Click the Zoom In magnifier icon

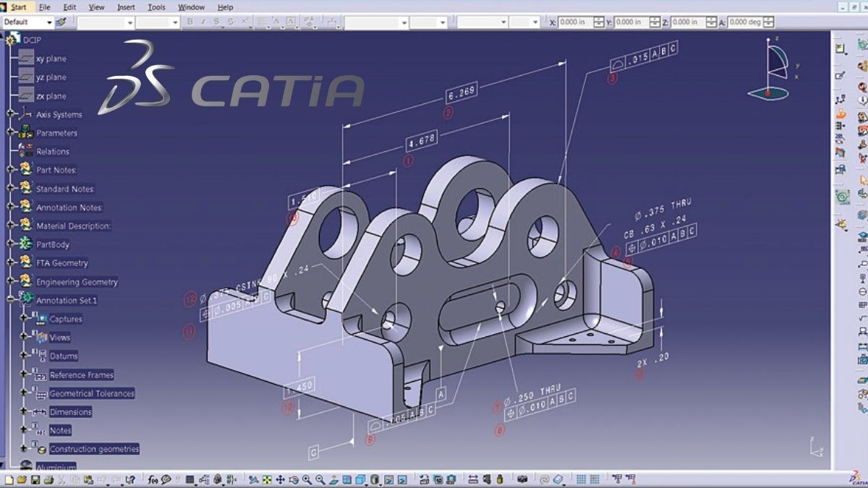pos(307,479)
